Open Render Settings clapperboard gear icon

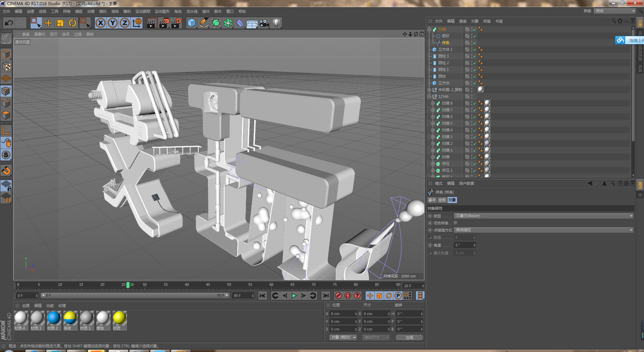coord(176,23)
